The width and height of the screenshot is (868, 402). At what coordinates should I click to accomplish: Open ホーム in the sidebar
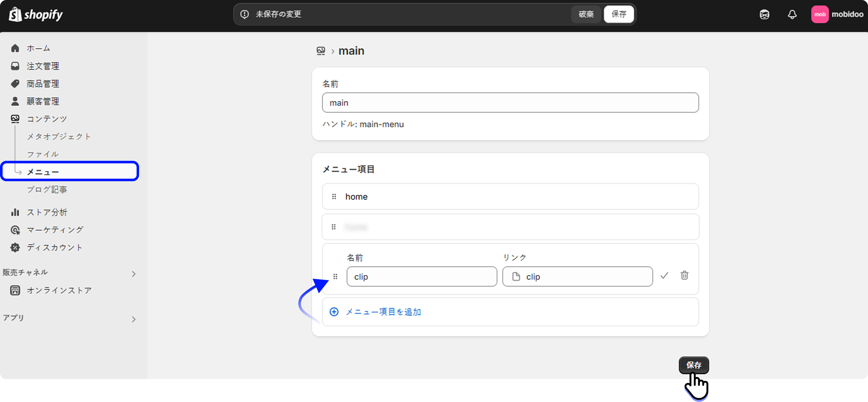click(x=38, y=48)
